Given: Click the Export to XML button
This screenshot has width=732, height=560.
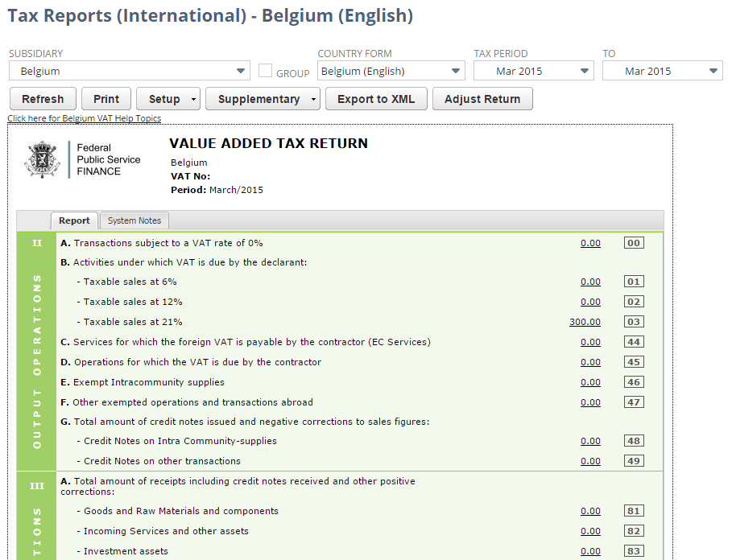Looking at the screenshot, I should (375, 98).
